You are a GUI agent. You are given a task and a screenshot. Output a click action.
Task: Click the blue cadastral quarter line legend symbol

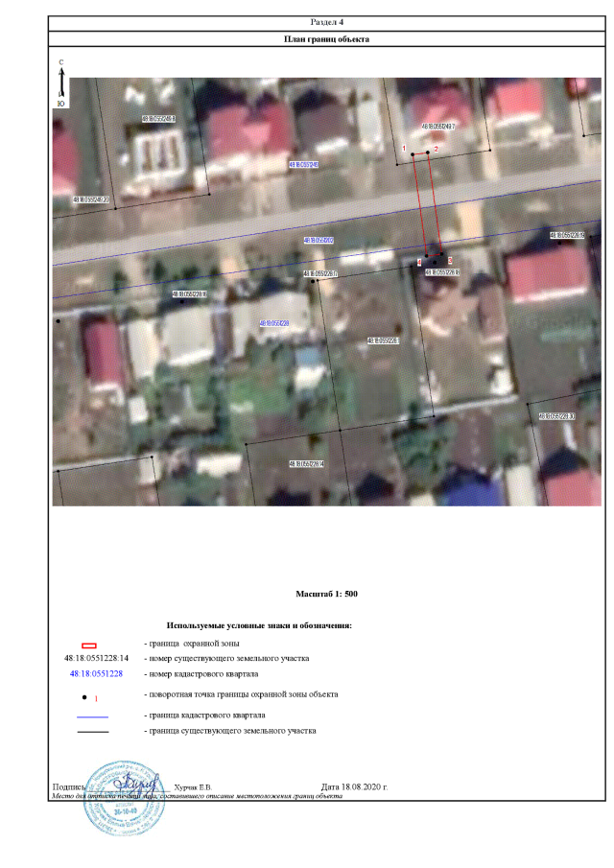point(93,716)
